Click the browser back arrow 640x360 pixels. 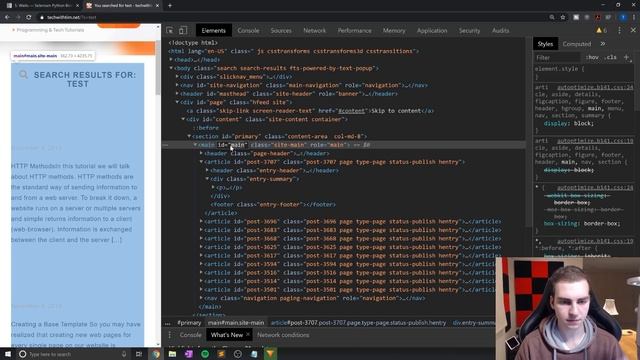pyautogui.click(x=7, y=17)
